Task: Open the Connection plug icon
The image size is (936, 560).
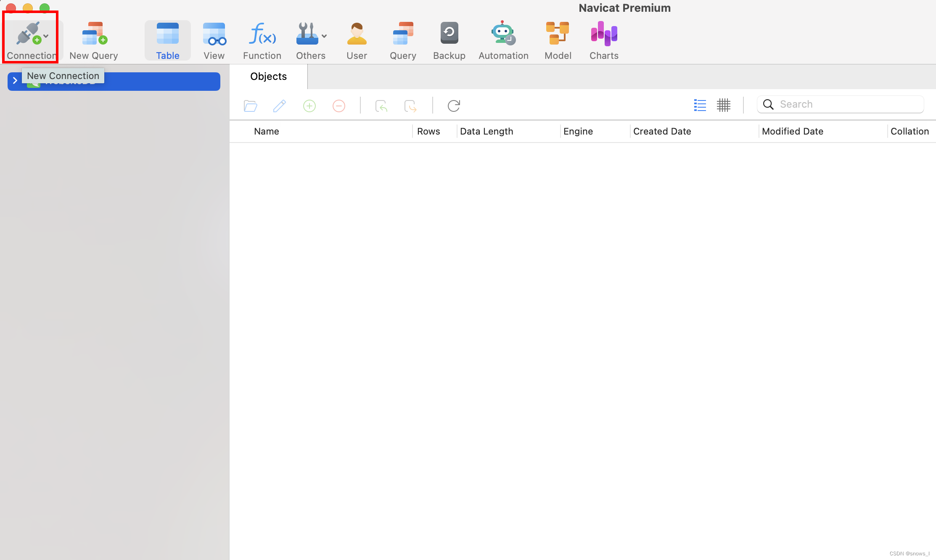Action: (29, 33)
